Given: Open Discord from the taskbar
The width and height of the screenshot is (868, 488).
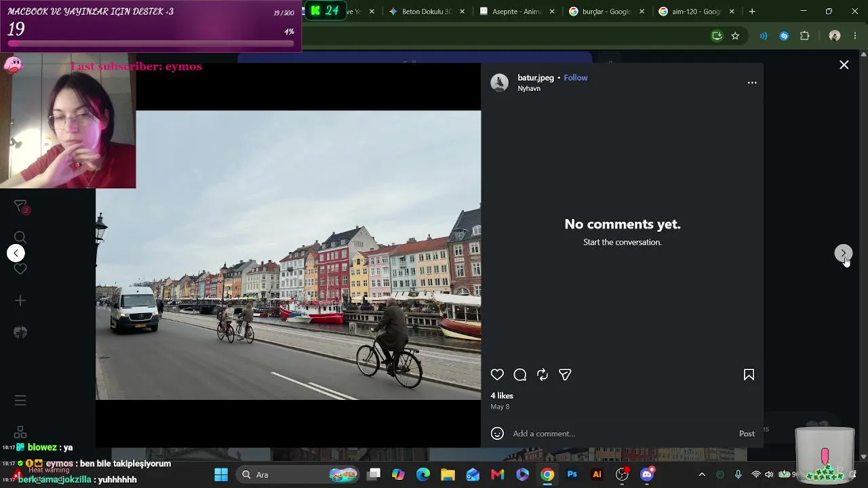Looking at the screenshot, I should coord(647,474).
